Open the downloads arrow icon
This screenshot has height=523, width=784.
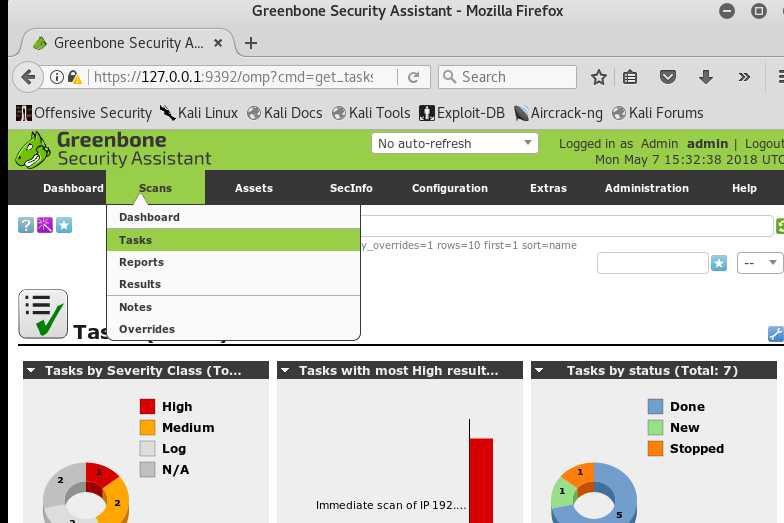pyautogui.click(x=706, y=77)
